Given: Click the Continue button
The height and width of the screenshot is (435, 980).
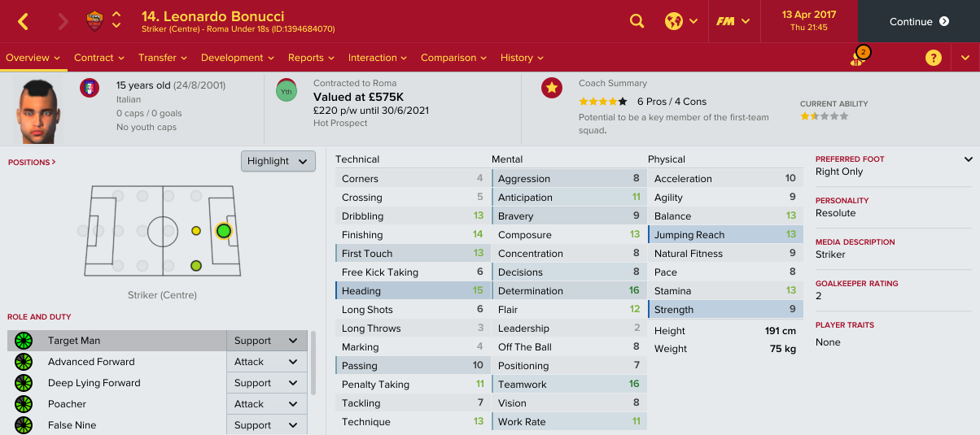Looking at the screenshot, I should click(x=919, y=21).
